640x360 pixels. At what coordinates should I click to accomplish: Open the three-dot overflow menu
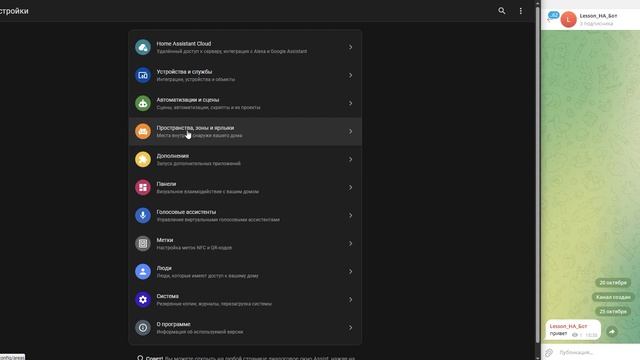[520, 11]
